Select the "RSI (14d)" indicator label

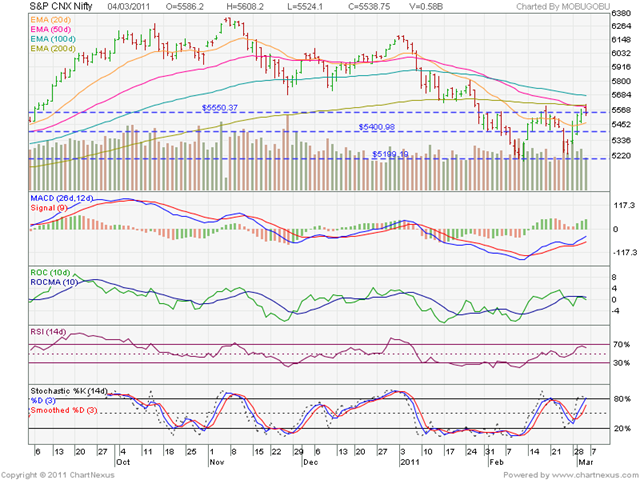tap(48, 332)
